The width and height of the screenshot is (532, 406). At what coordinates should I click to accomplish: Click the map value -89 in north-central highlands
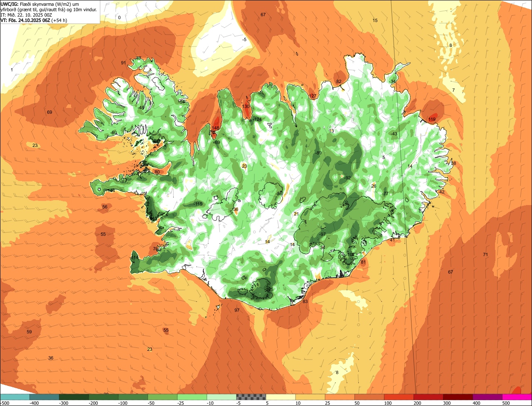tap(318, 153)
